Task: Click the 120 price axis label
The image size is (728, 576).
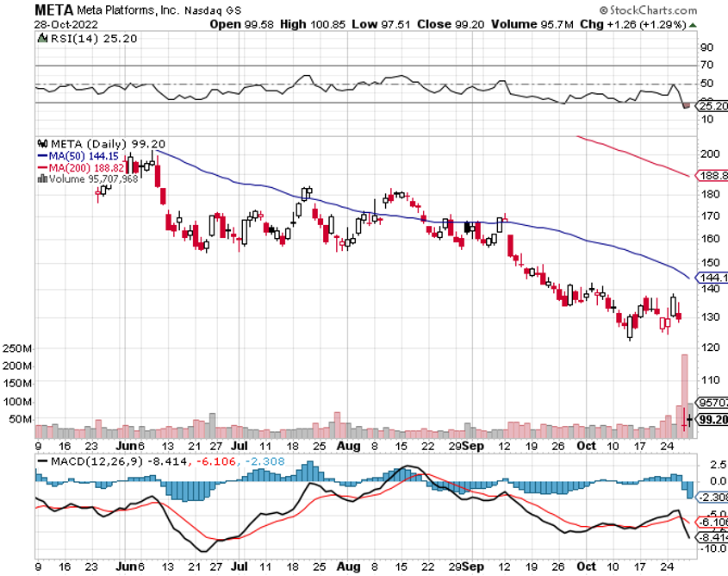Action: [709, 347]
